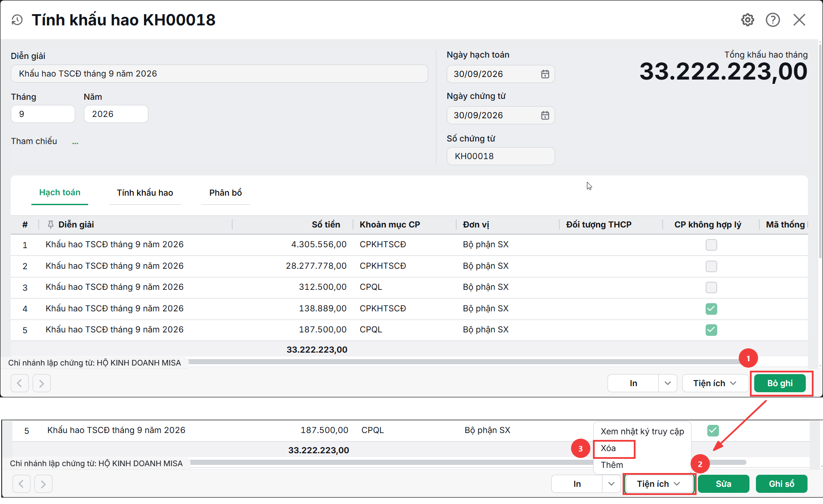Expand the In dropdown arrow in upper window

(668, 383)
